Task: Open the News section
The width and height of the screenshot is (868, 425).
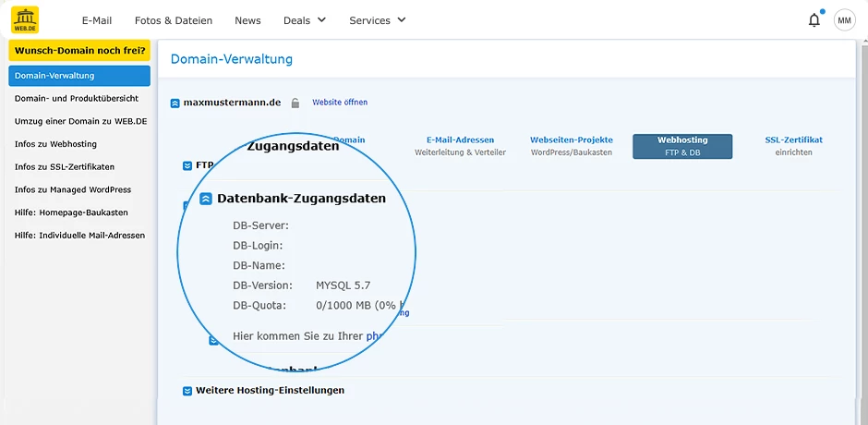Action: point(247,20)
